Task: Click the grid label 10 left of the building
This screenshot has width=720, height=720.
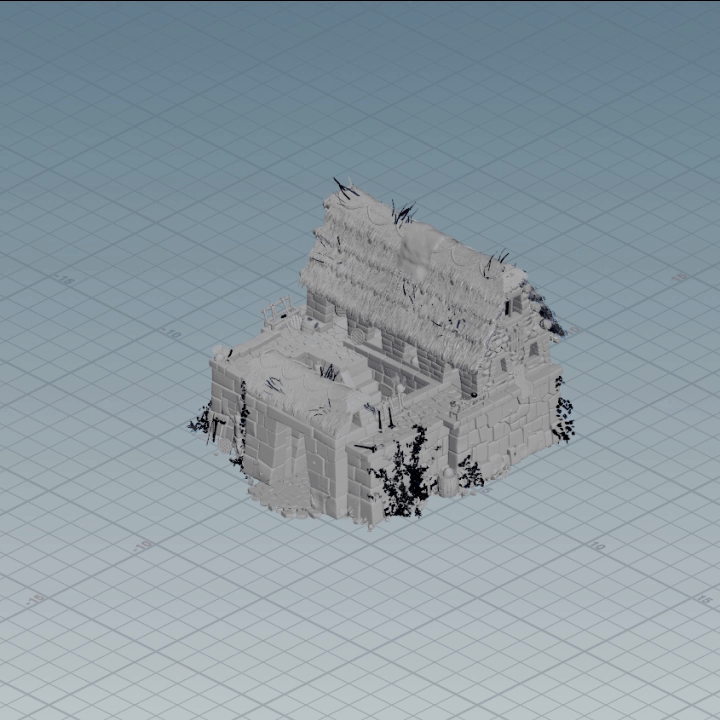Action: [x=172, y=333]
